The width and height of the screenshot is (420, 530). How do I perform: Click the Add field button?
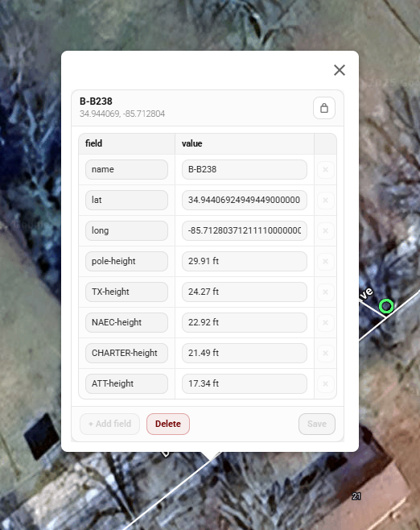point(109,424)
